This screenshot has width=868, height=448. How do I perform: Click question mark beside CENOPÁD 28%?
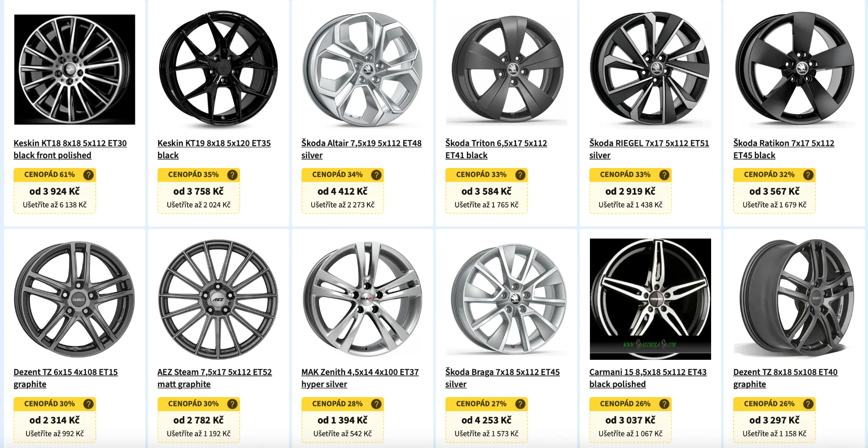(x=376, y=404)
